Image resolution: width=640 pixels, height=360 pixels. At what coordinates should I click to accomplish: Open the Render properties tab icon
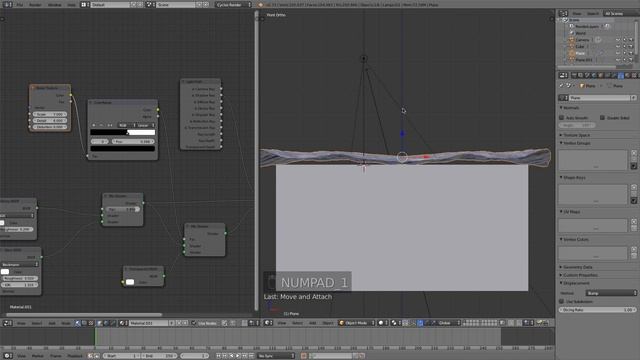574,76
